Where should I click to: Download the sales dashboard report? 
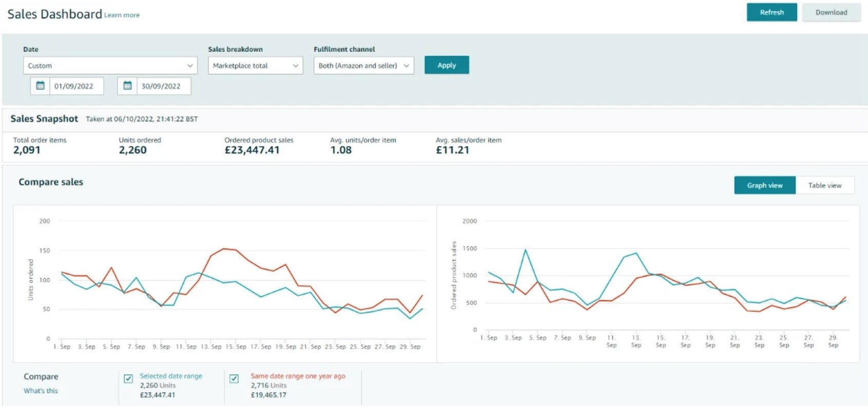point(831,12)
